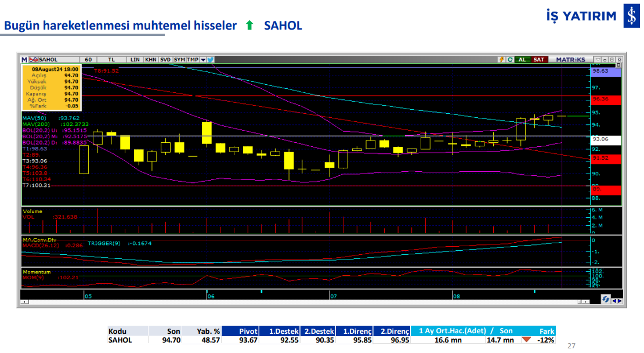Viewport: 644px width, 353px height.
Task: Open the TL currency selector
Action: (112, 59)
